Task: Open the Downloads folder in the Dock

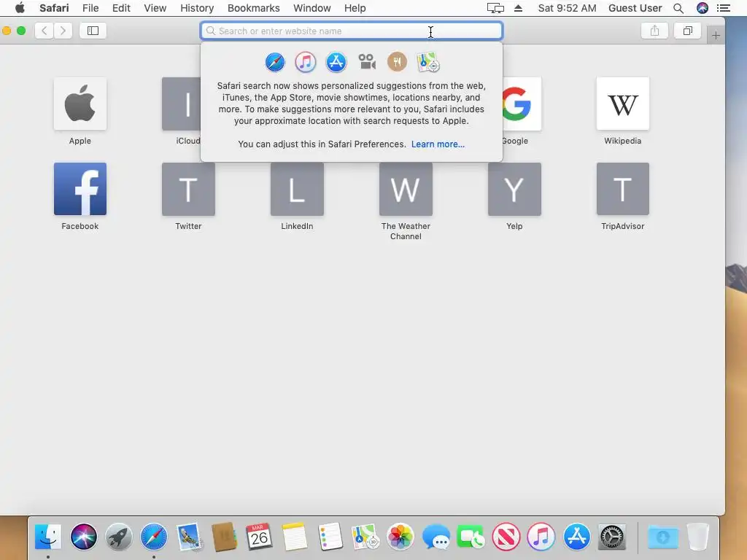Action: pos(662,536)
